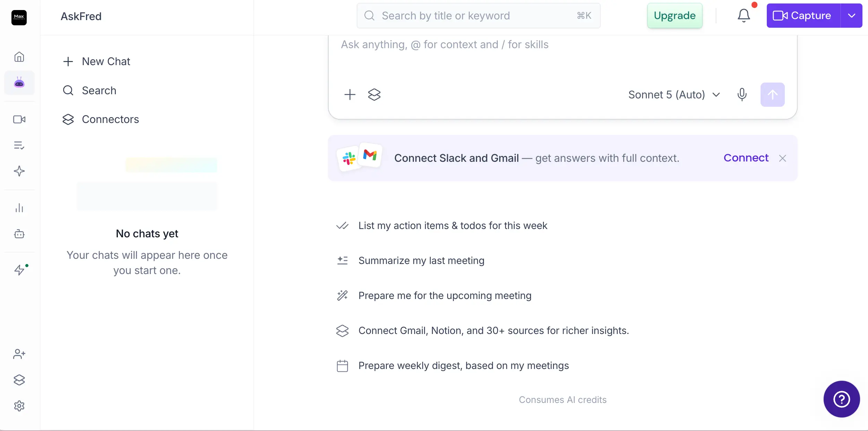The width and height of the screenshot is (868, 431).
Task: Focus the Search by title or keyword field
Action: 478,16
